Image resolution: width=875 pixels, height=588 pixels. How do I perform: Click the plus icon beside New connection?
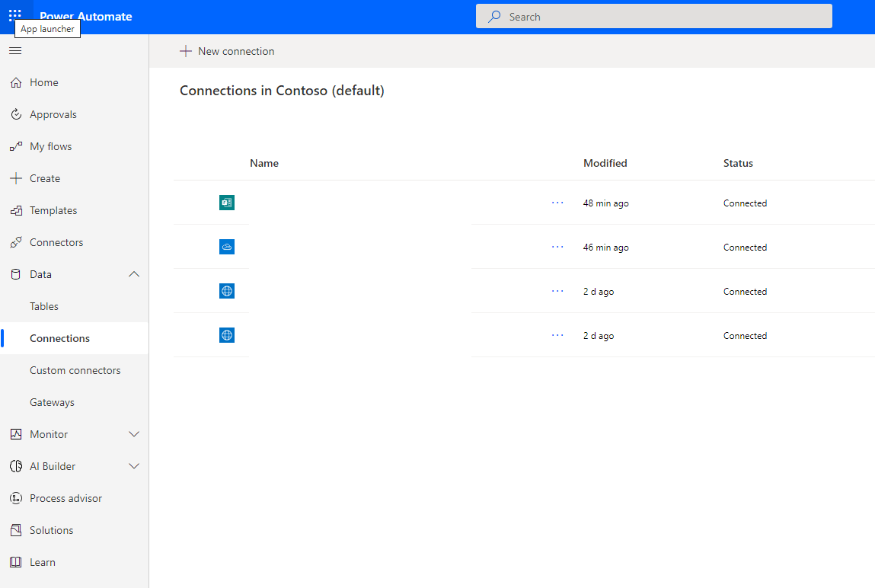tap(185, 51)
